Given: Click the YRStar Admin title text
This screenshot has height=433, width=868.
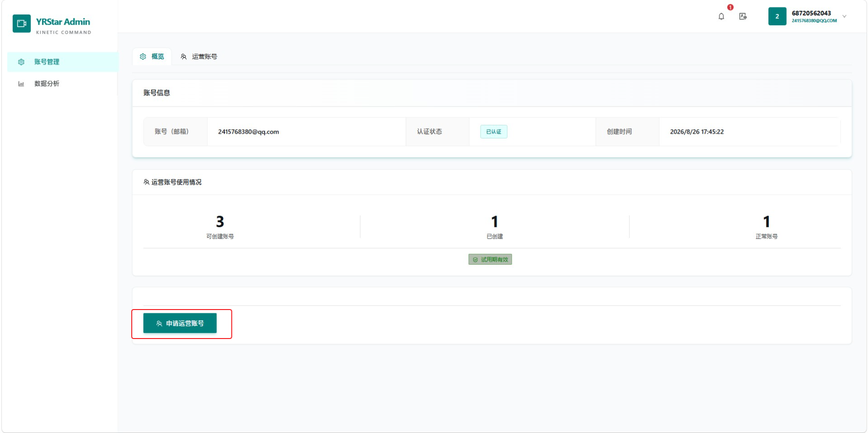Looking at the screenshot, I should point(63,22).
